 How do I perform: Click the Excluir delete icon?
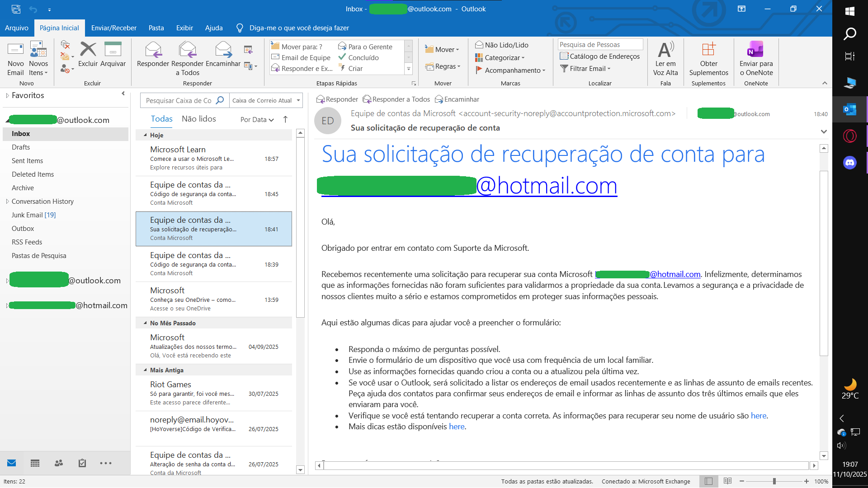(88, 50)
